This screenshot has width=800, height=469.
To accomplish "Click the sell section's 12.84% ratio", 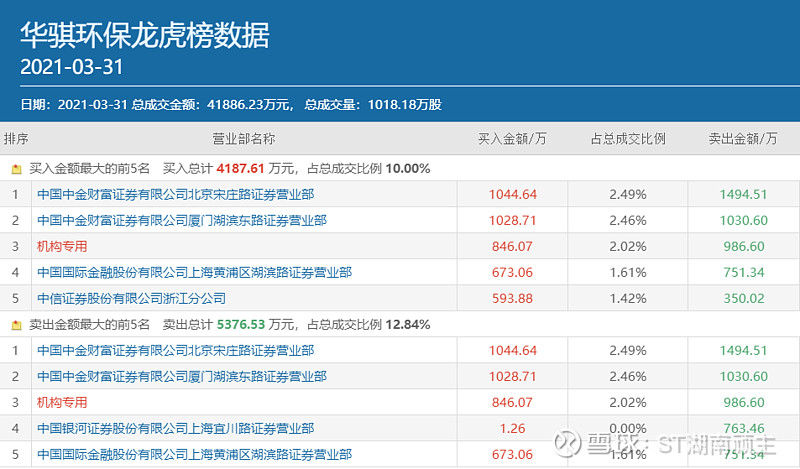I will coord(408,325).
